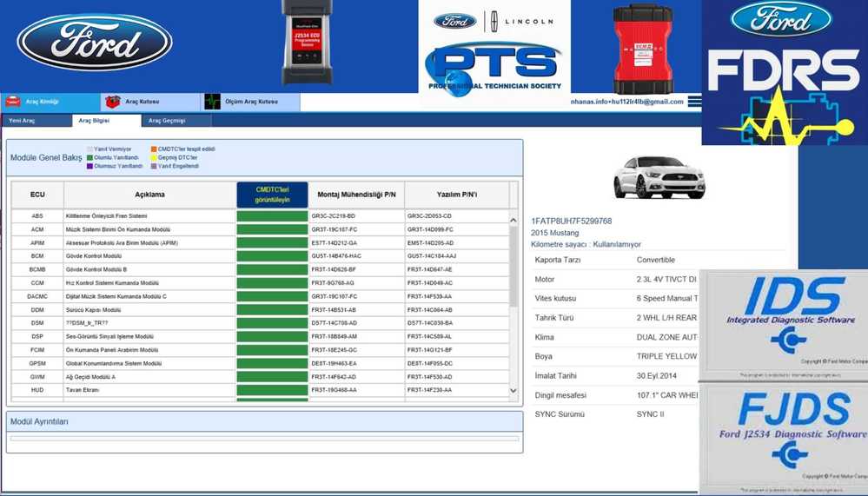Click the yellow Geçmiş DTC'ler legend swatch

pos(154,158)
